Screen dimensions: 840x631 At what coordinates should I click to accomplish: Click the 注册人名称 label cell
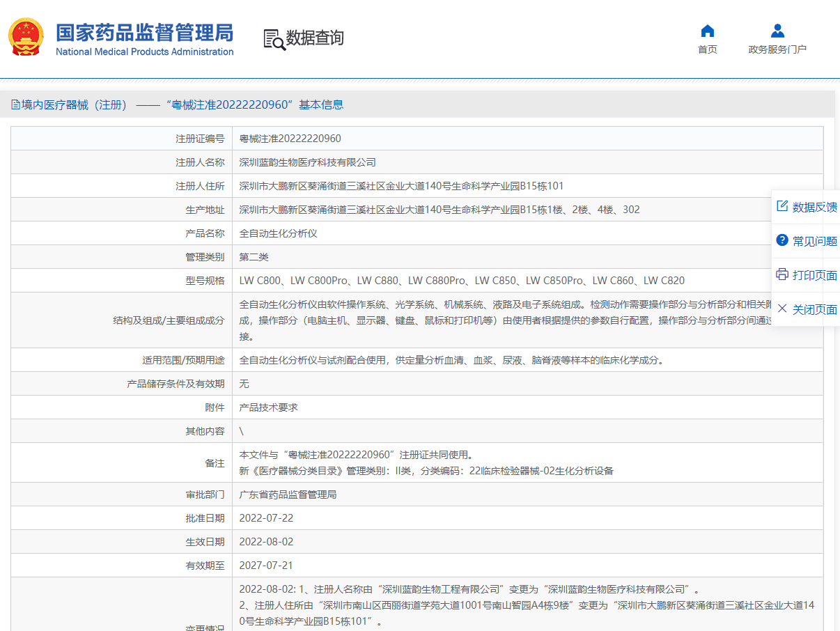click(122, 162)
